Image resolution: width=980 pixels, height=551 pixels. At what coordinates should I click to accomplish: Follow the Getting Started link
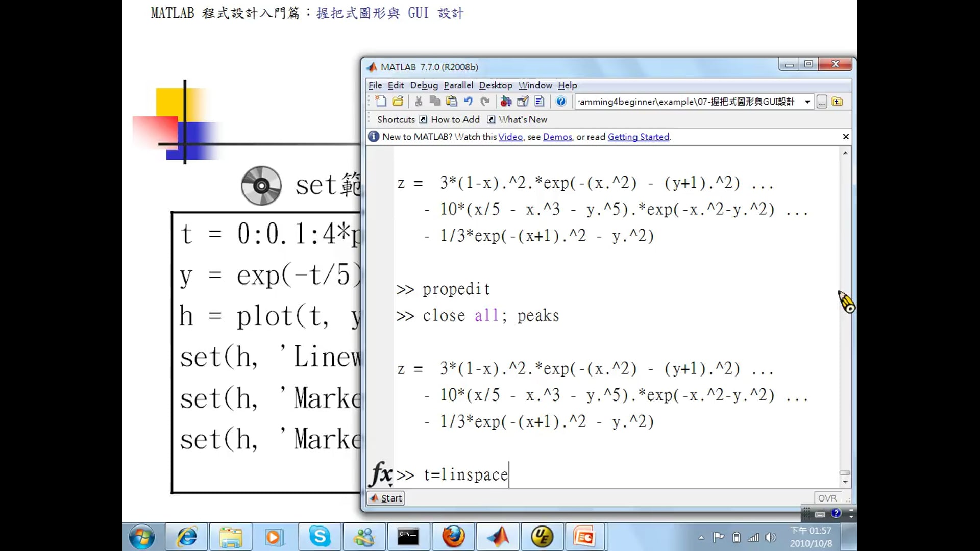pos(638,137)
